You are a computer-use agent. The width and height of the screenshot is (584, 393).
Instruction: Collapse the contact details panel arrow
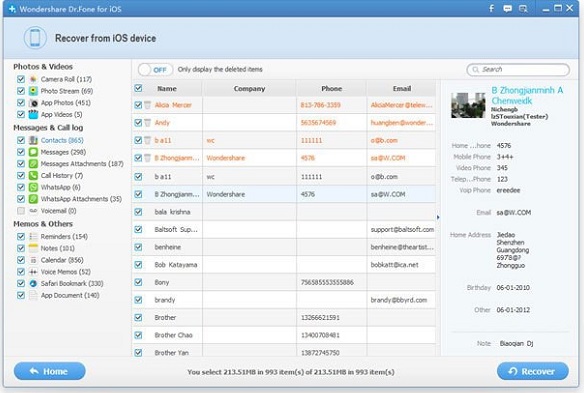pos(438,217)
